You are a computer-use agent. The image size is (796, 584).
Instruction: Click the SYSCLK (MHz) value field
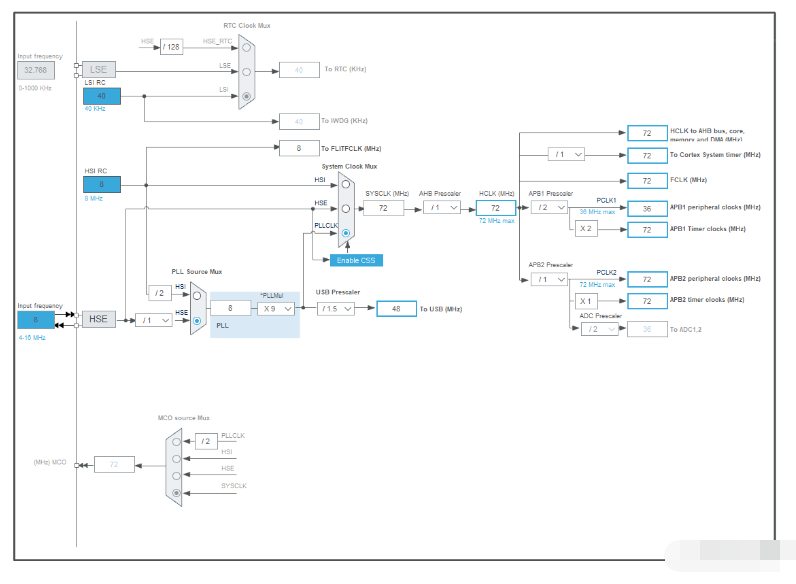(x=383, y=208)
